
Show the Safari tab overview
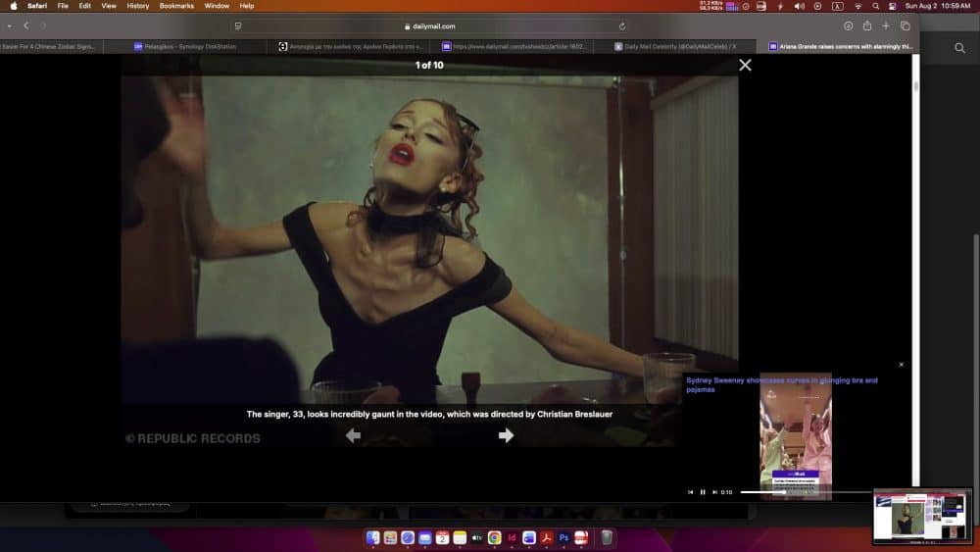(x=905, y=25)
